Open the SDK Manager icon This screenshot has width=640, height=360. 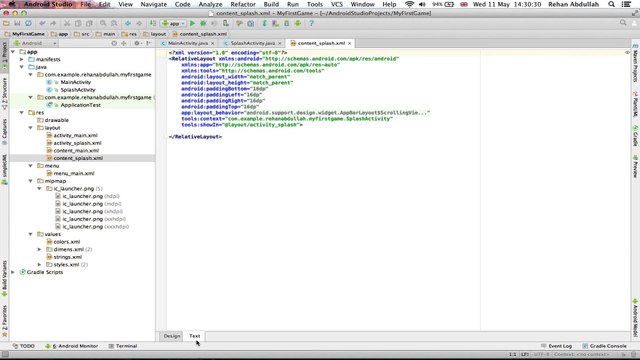coord(287,24)
